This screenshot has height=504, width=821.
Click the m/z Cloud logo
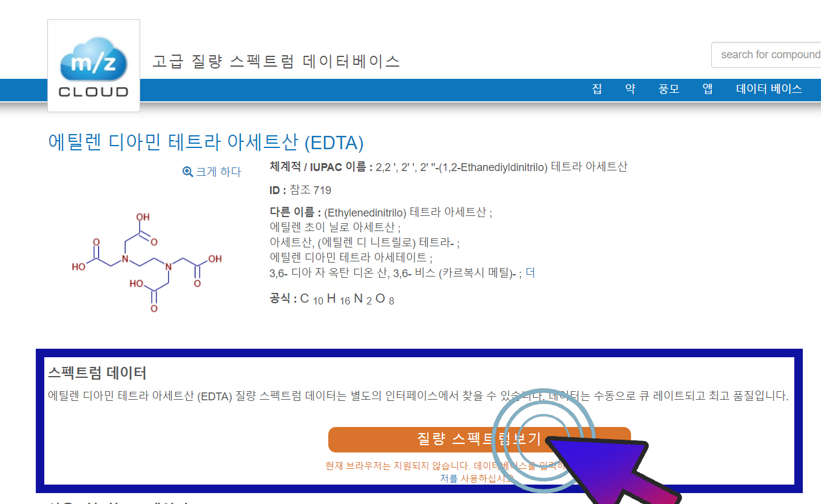pyautogui.click(x=93, y=66)
